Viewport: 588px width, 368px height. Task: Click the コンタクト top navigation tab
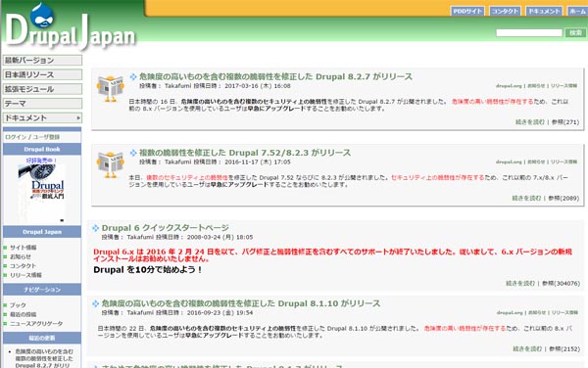[x=505, y=11]
